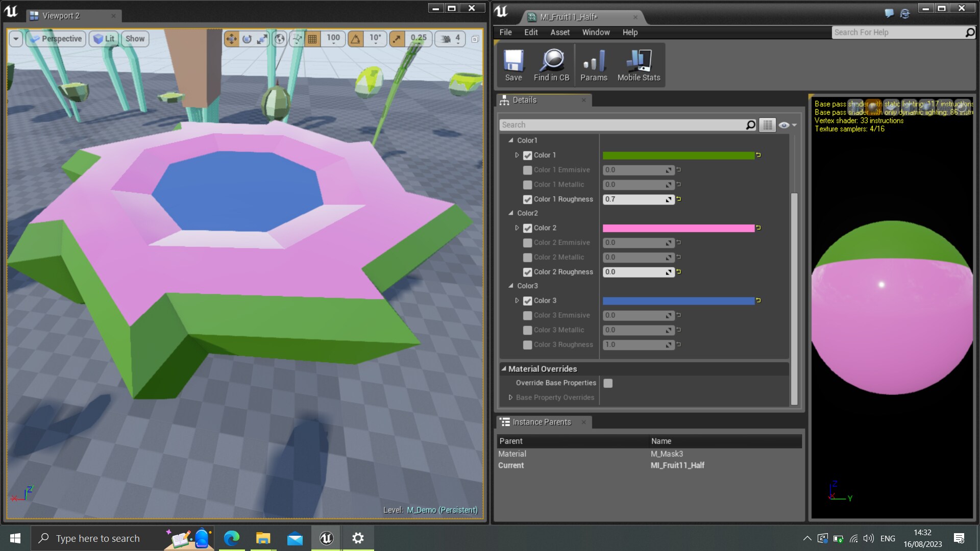Save the material instance asset
This screenshot has width=980, height=551.
(513, 64)
